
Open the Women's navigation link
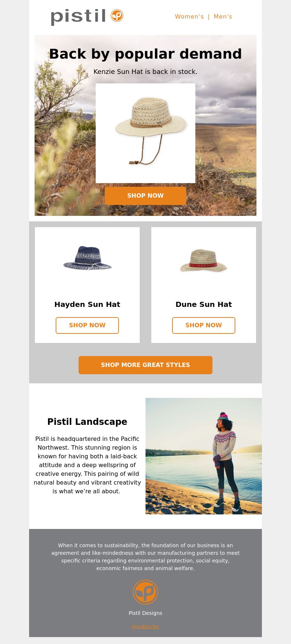point(189,16)
